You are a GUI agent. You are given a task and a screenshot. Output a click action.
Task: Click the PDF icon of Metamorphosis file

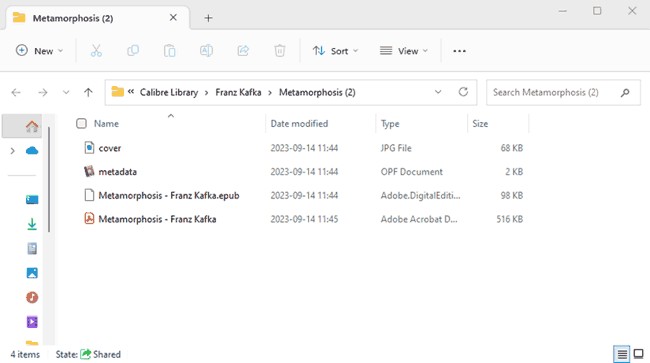[x=89, y=218]
